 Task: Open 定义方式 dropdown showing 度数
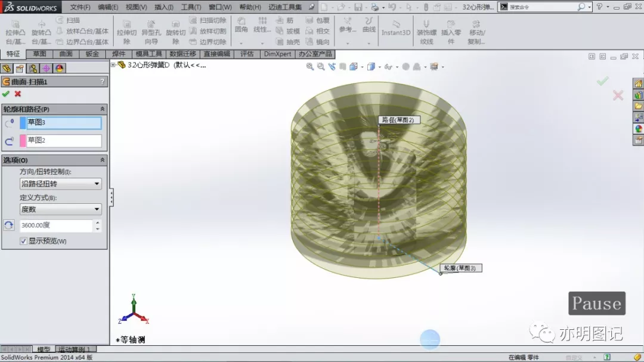(x=60, y=209)
